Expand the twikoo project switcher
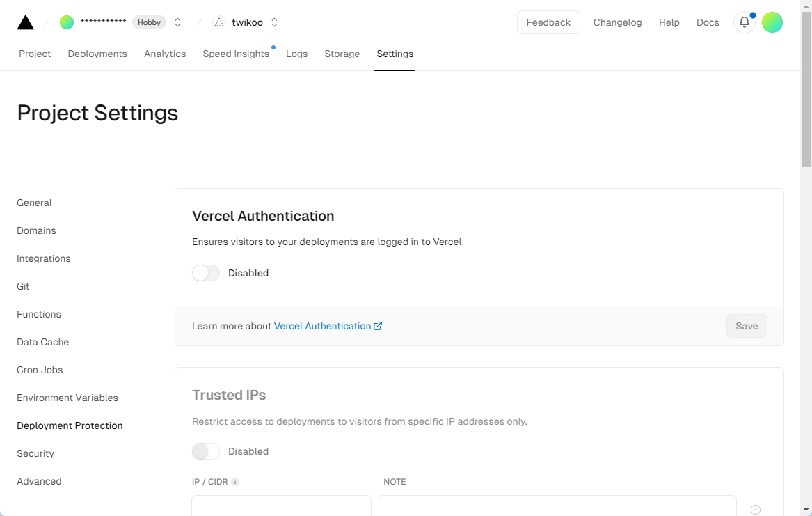 [x=274, y=22]
